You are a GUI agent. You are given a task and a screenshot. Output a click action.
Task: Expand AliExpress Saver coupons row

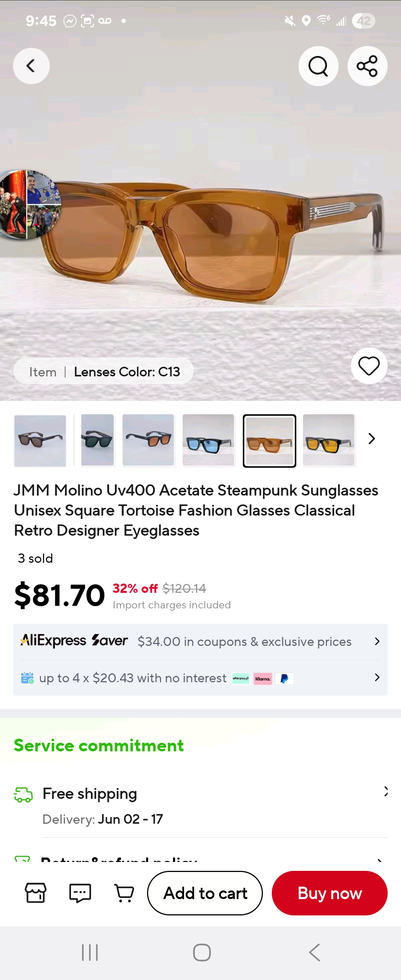tap(200, 641)
